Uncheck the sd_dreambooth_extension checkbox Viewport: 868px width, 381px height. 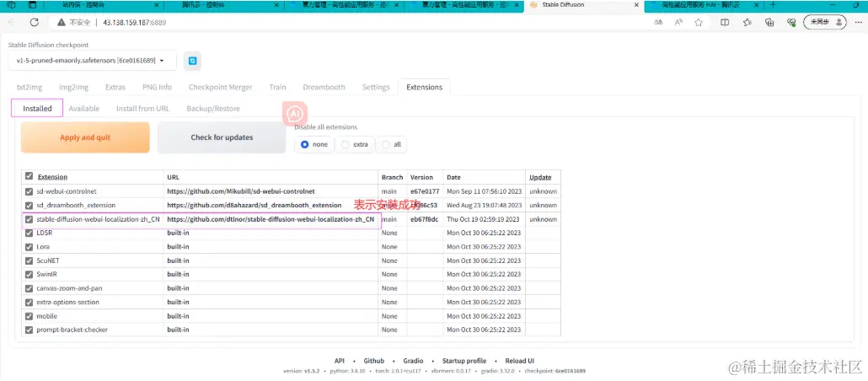coord(29,205)
